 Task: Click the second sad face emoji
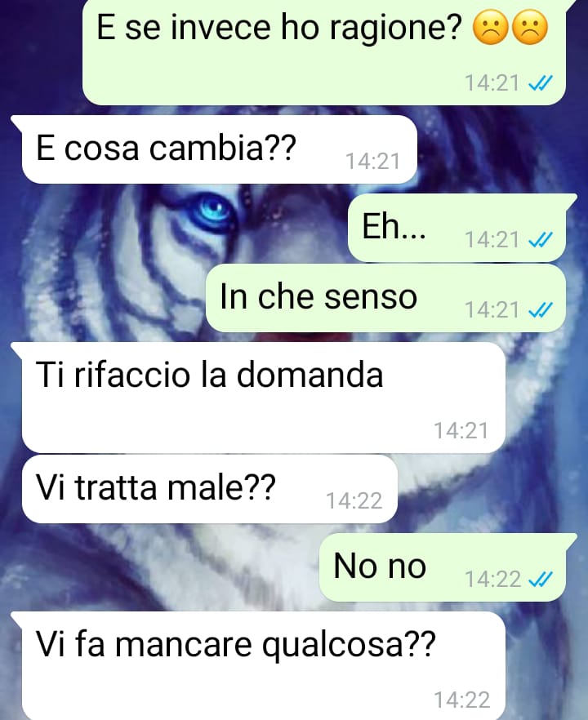[x=530, y=28]
